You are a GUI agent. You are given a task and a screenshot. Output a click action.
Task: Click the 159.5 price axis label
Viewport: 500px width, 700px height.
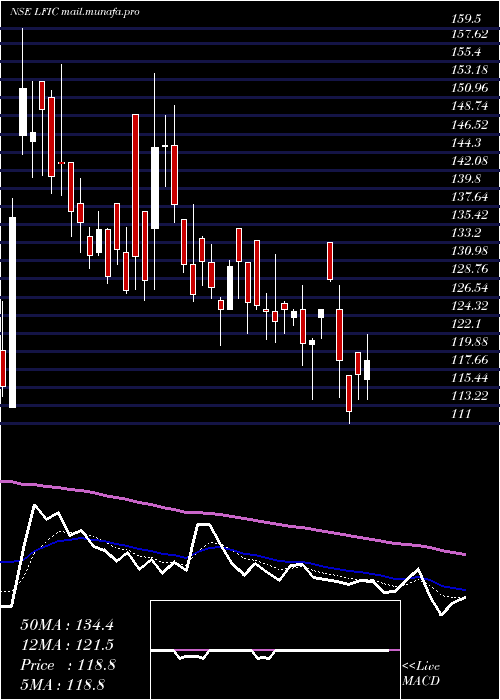[x=466, y=19]
